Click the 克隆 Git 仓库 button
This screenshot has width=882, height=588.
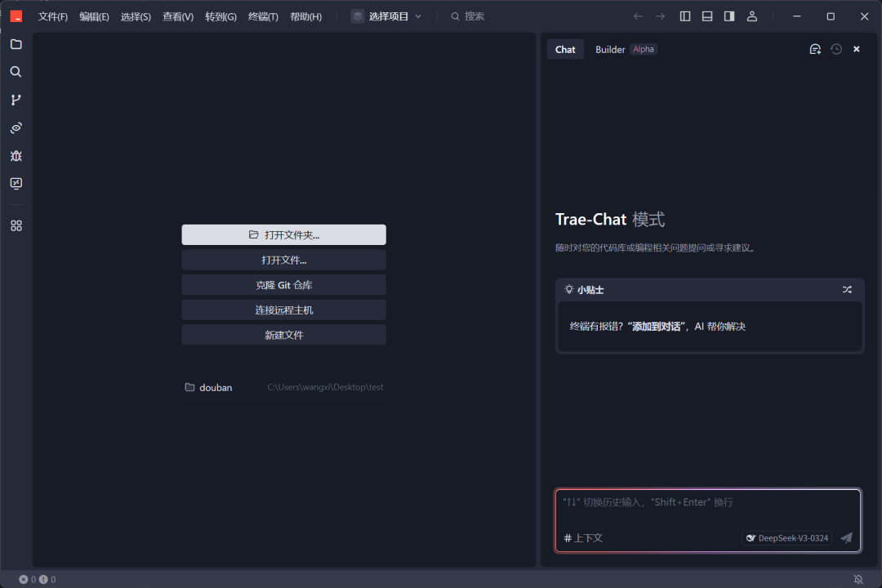pos(284,285)
